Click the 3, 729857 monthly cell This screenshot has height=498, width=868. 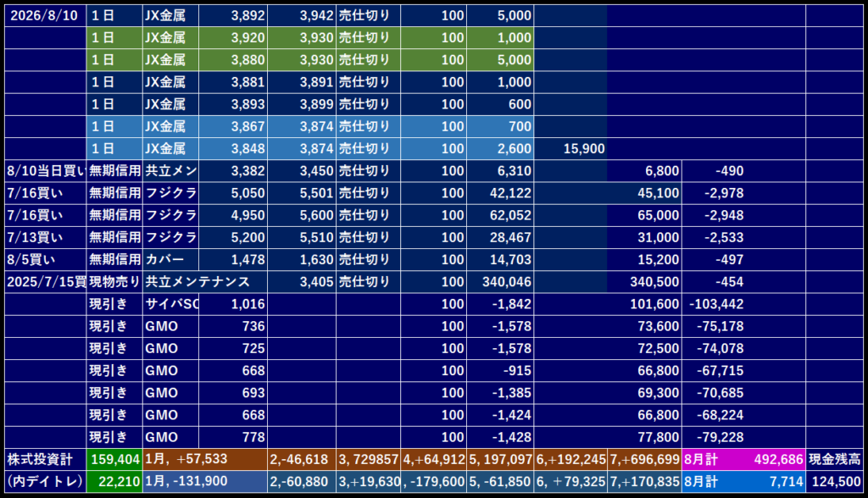tap(368, 459)
